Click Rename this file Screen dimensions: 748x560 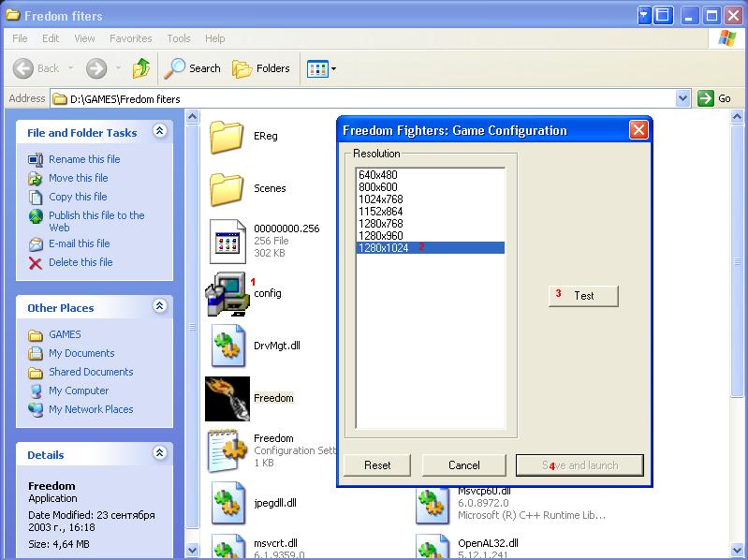pos(84,159)
